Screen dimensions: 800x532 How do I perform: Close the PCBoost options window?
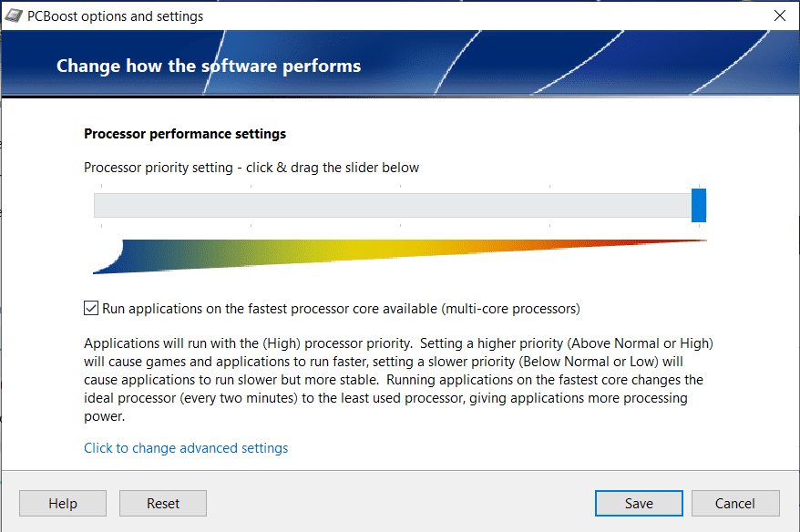[779, 16]
